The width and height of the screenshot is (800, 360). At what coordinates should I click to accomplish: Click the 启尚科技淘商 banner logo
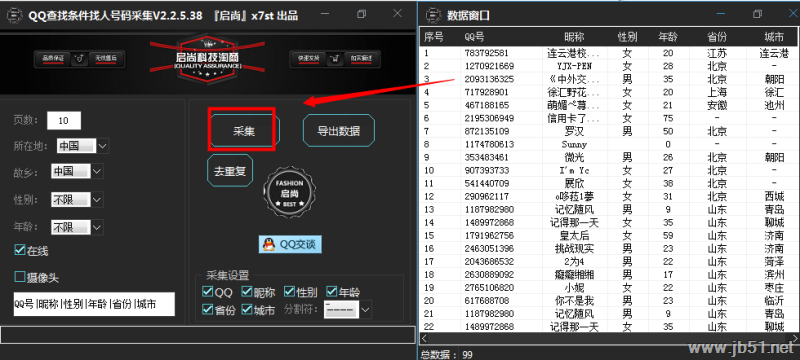point(207,60)
